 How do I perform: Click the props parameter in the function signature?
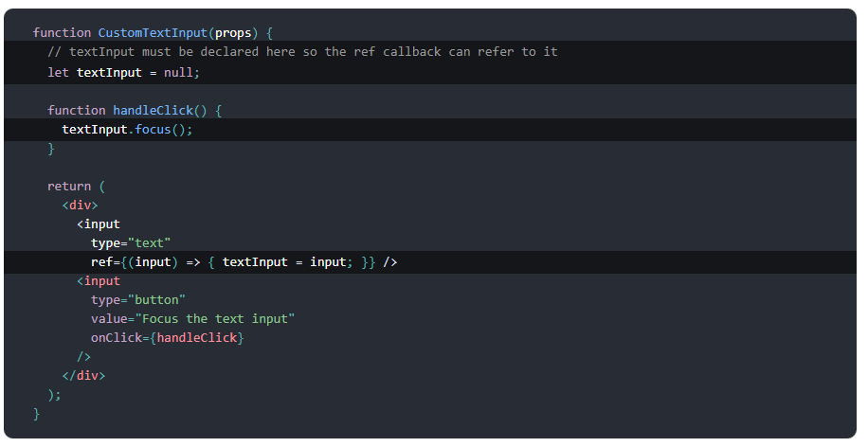233,32
